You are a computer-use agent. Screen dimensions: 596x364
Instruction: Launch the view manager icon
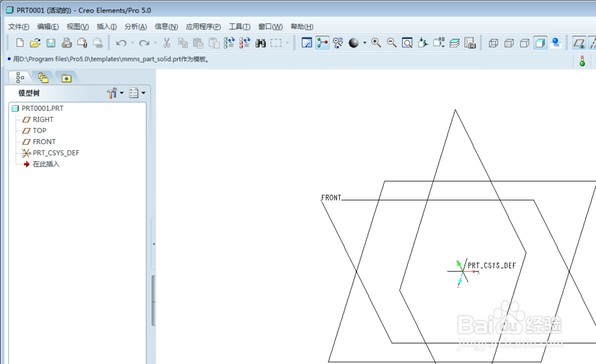tap(470, 43)
